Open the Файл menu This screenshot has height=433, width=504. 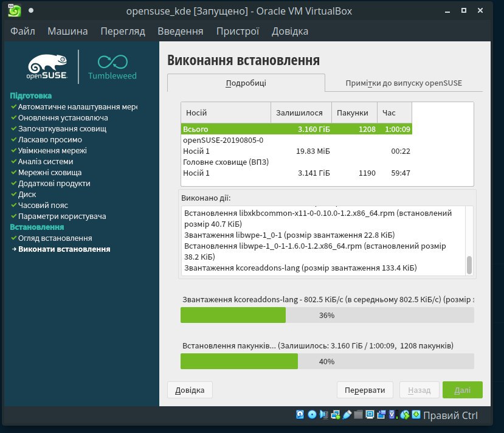(22, 31)
